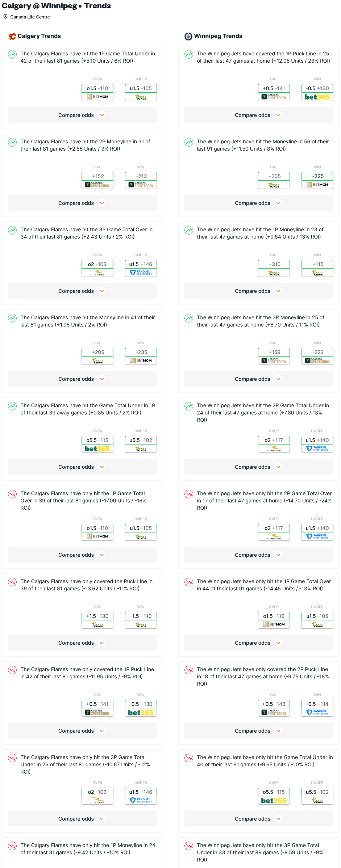
Task: Select o1.5 -110 over odds in first Calgary trend
Action: point(97,88)
